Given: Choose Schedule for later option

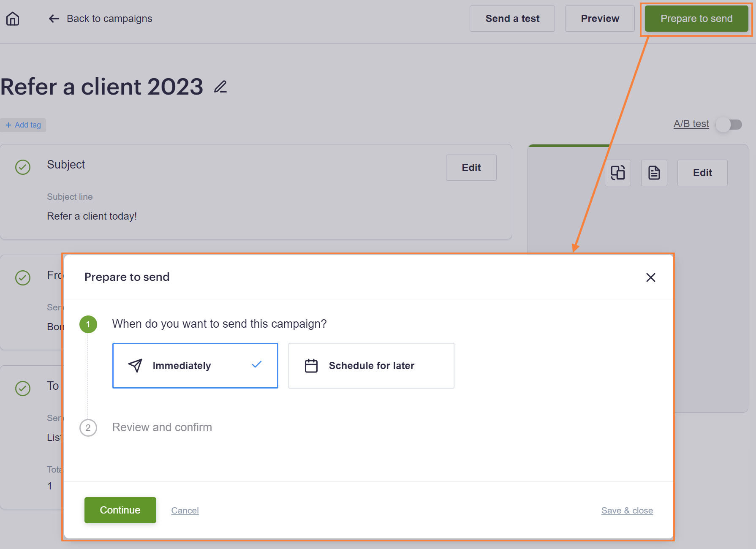Looking at the screenshot, I should pos(371,366).
